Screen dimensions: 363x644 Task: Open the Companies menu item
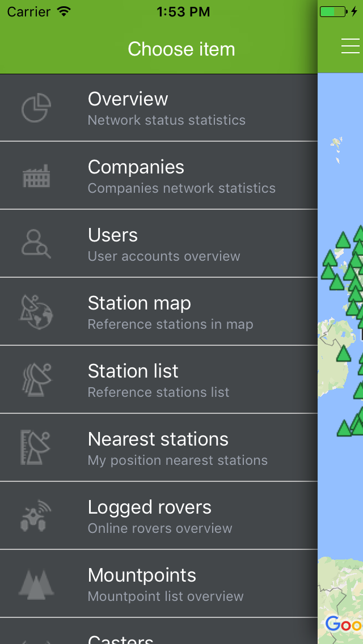[x=159, y=175]
